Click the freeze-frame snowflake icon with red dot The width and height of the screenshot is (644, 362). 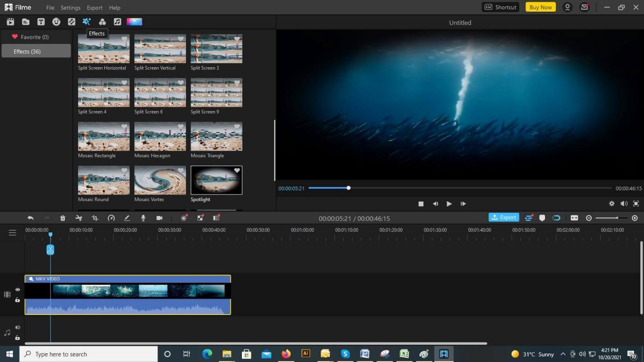pos(184,218)
